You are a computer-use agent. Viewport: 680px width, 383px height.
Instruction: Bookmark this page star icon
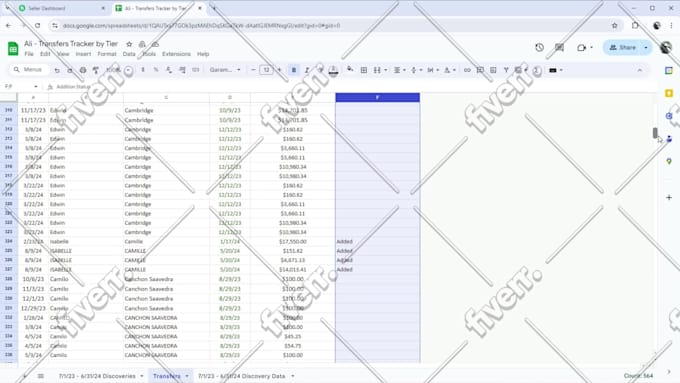pos(615,26)
